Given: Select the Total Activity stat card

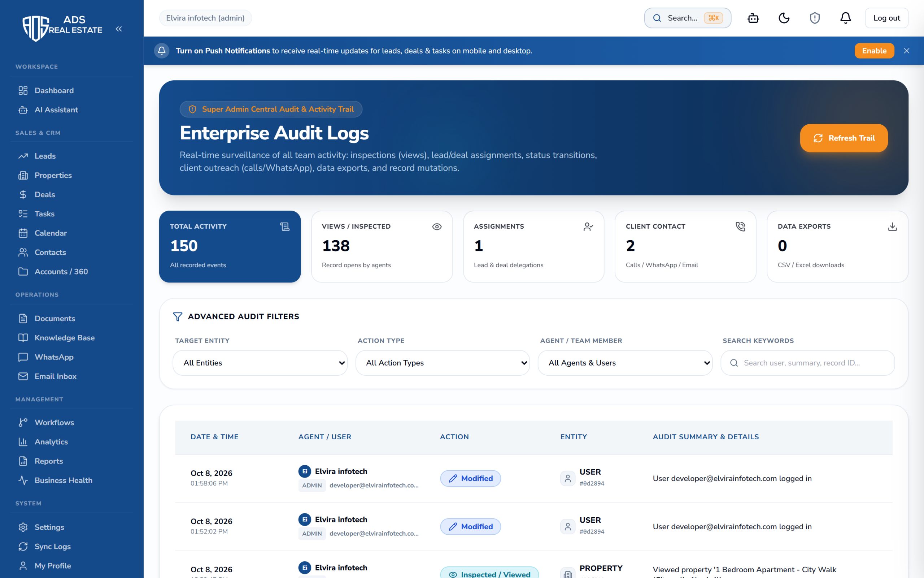Looking at the screenshot, I should pyautogui.click(x=230, y=247).
